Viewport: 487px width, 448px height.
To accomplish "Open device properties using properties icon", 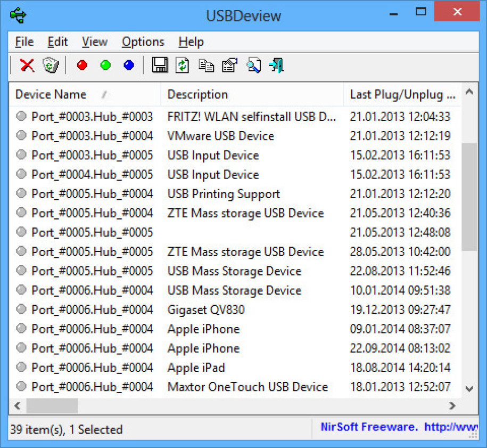I will click(x=229, y=65).
